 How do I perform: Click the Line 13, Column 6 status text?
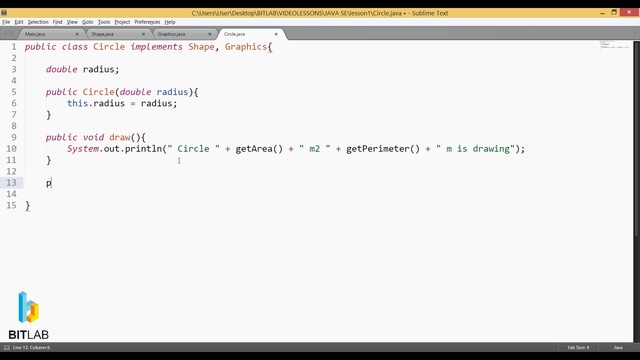pyautogui.click(x=31, y=347)
